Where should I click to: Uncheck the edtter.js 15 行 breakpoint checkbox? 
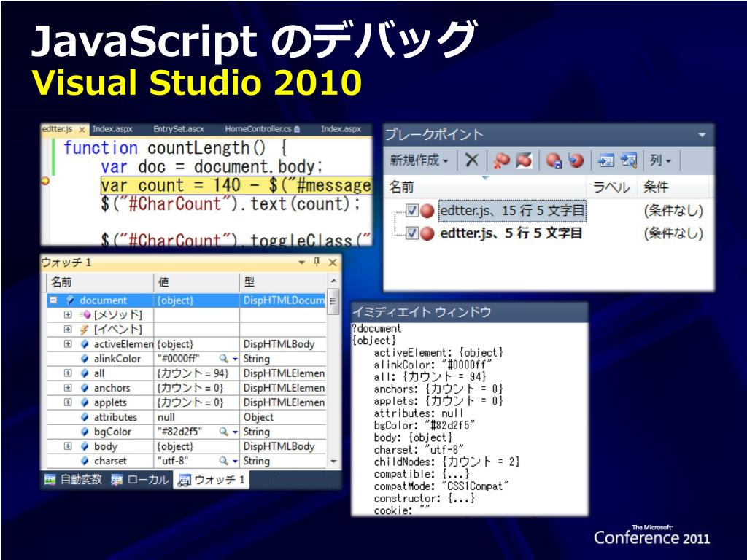tap(411, 210)
